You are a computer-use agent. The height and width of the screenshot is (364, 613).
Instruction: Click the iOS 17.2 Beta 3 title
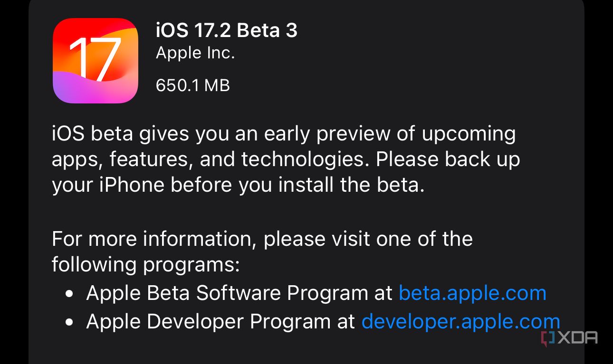tap(227, 30)
